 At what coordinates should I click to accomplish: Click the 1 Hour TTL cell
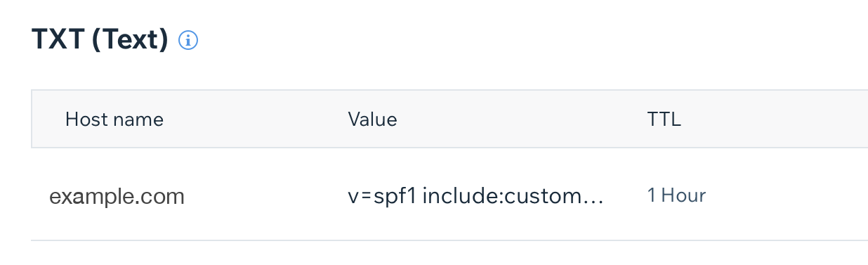[x=676, y=195]
